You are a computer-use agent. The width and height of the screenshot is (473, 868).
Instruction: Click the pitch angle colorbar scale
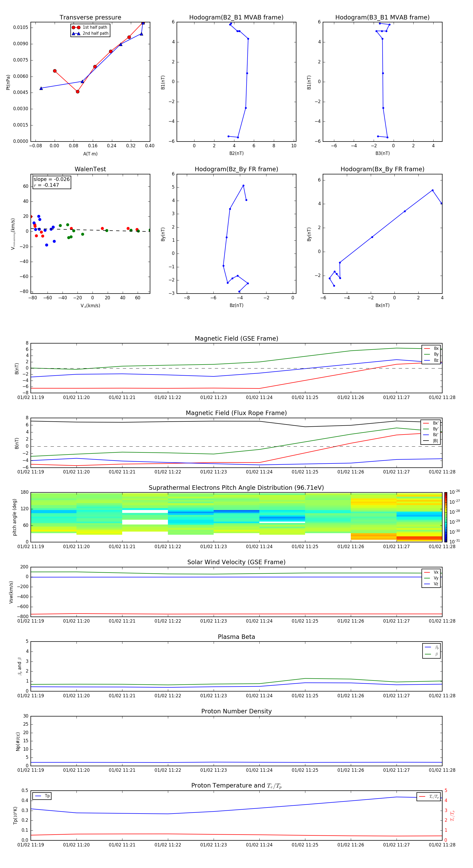[445, 517]
